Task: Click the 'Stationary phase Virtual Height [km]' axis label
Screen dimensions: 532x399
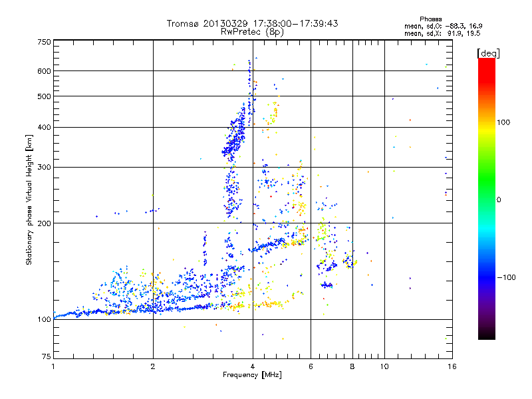Action: (29, 199)
